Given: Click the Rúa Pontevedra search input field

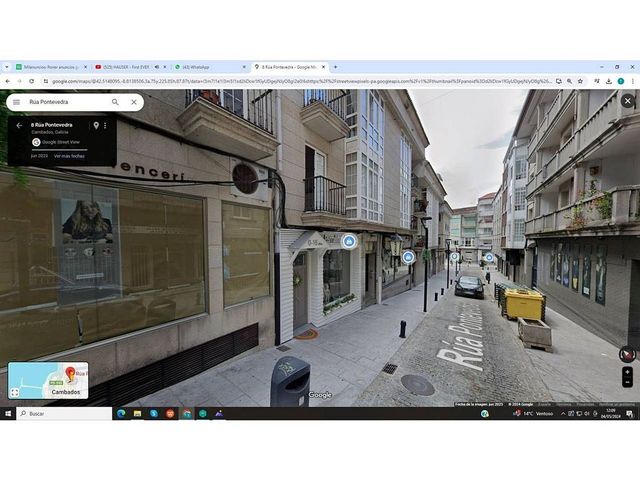Looking at the screenshot, I should [65, 102].
